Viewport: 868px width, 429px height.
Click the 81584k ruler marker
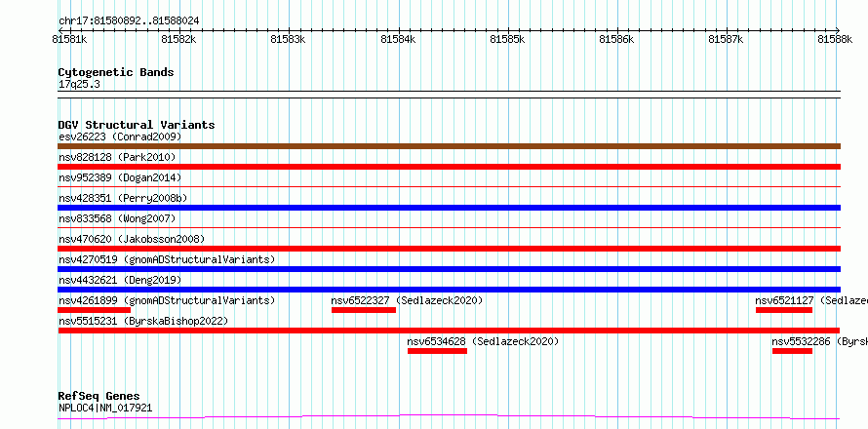click(x=399, y=39)
